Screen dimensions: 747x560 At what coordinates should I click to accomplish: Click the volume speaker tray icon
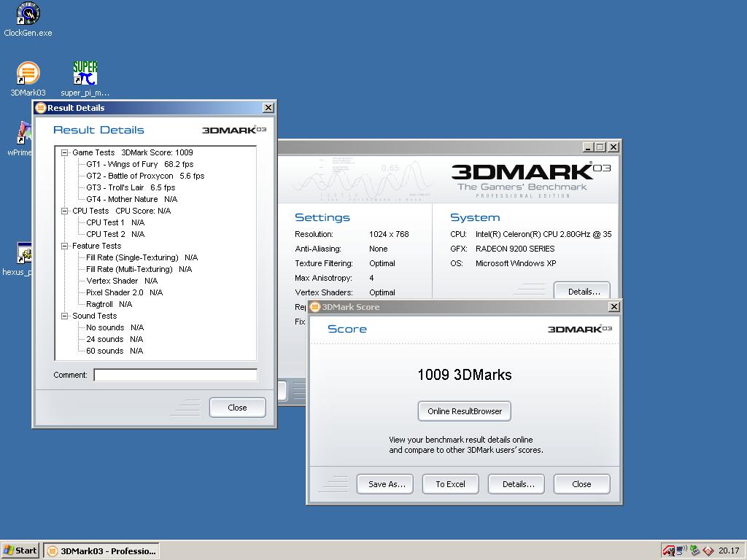682,551
